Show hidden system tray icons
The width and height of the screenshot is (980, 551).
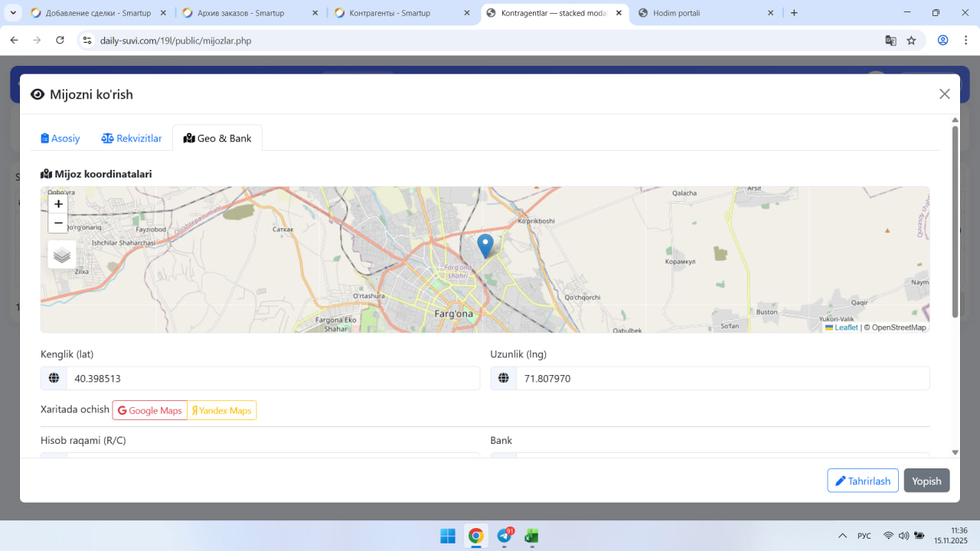(x=842, y=536)
